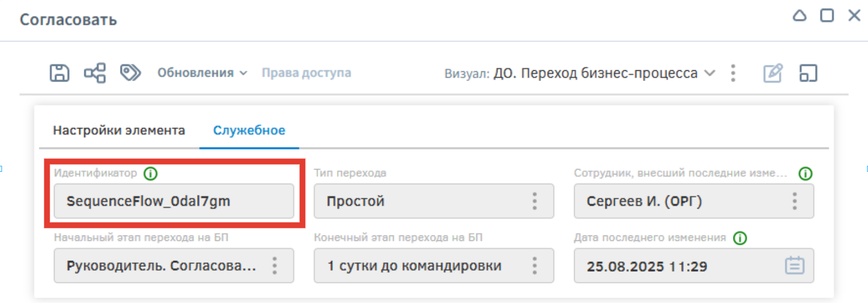Click the SequenceFlow_0dal7gm identifier field
This screenshot has width=868, height=303.
coord(174,201)
